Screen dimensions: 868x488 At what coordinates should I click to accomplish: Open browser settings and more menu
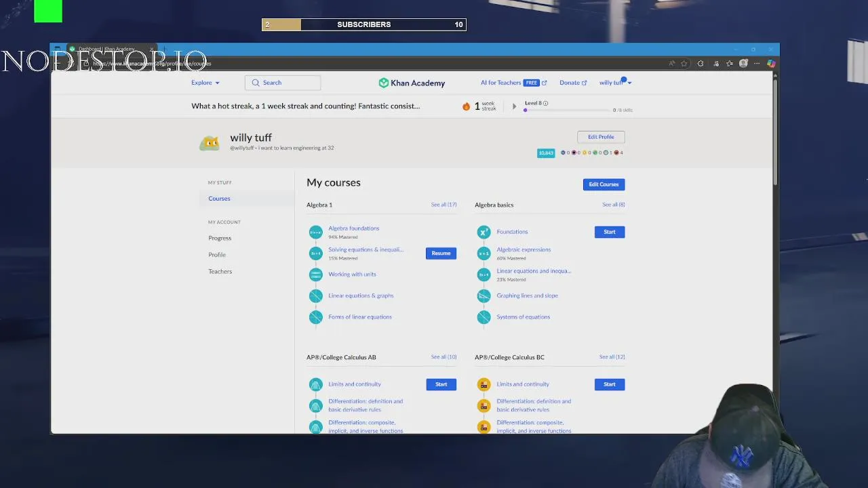click(x=757, y=64)
